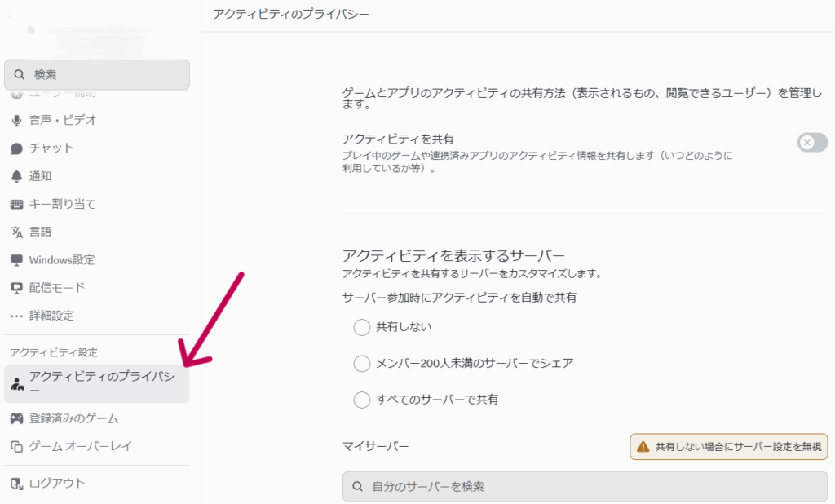Viewport: 835px width, 504px height.
Task: Click the monitor icon for Windows設定
Action: (x=16, y=260)
